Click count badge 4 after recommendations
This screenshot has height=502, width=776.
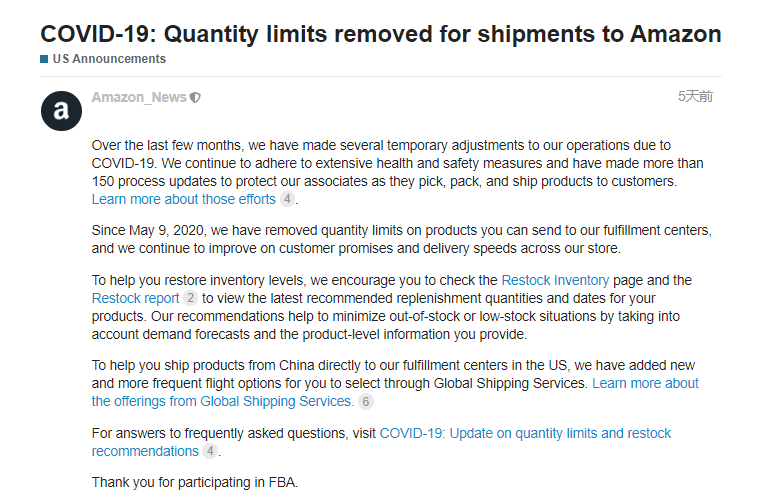210,451
